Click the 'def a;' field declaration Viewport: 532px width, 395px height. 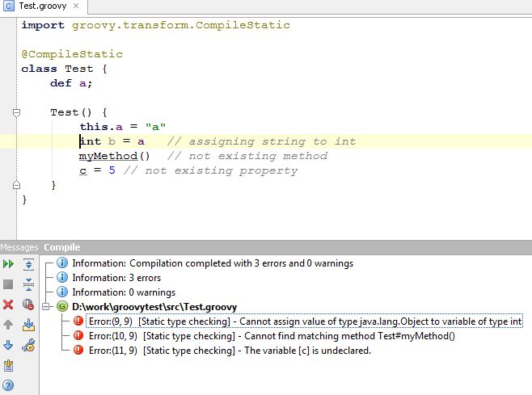pyautogui.click(x=71, y=83)
